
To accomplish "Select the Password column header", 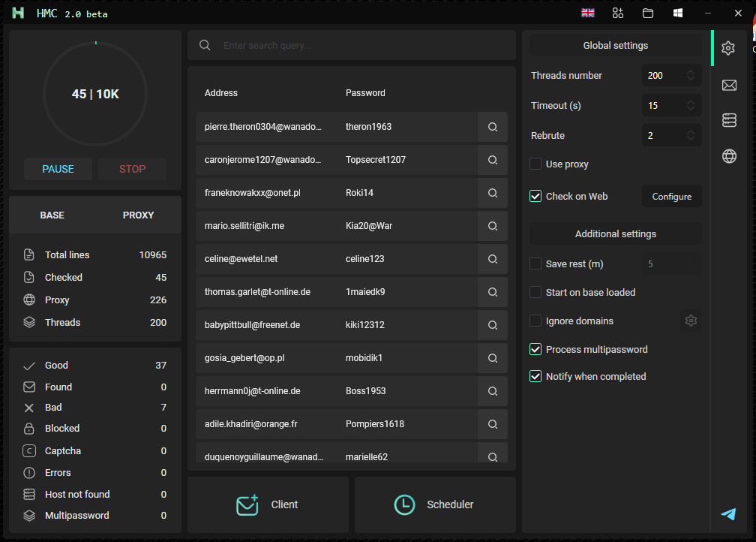I will (x=365, y=92).
